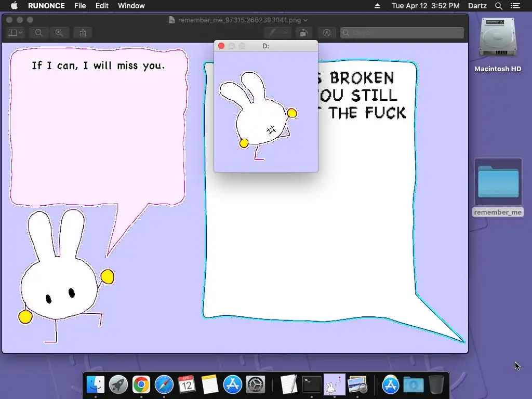Screen dimensions: 532x399
Task: Click the handstanding bunny in D: window
Action: pos(259,115)
